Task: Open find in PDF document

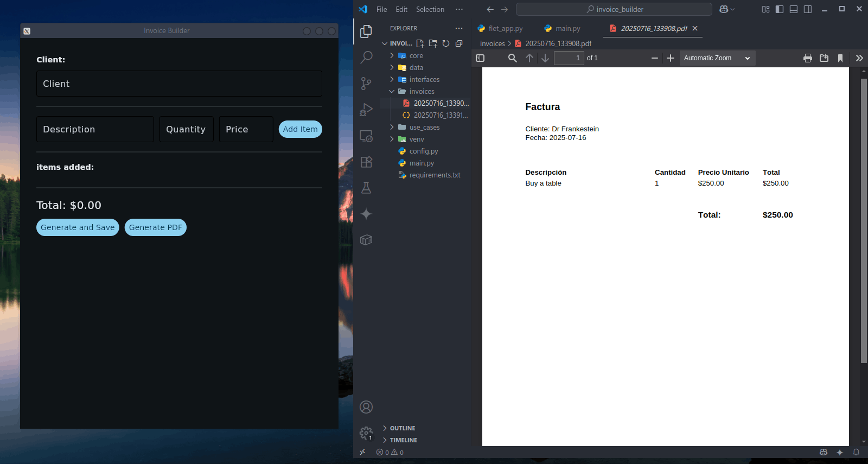Action: pyautogui.click(x=512, y=58)
